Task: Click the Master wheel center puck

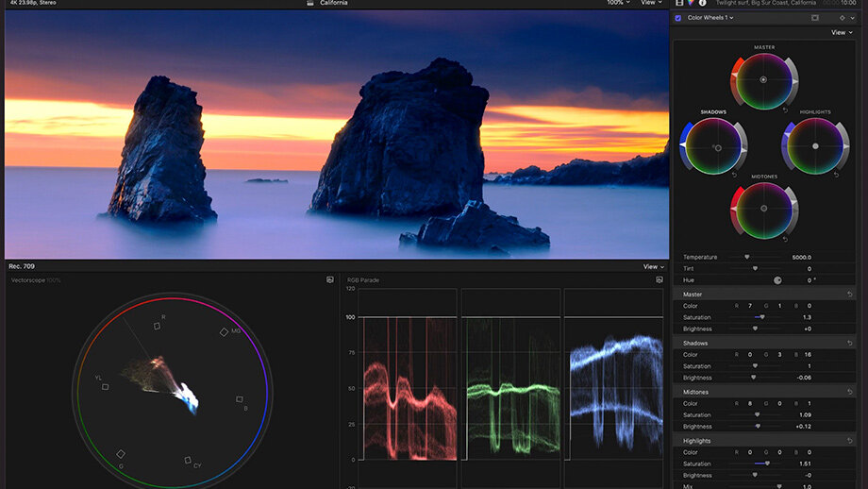Action: 763,79
